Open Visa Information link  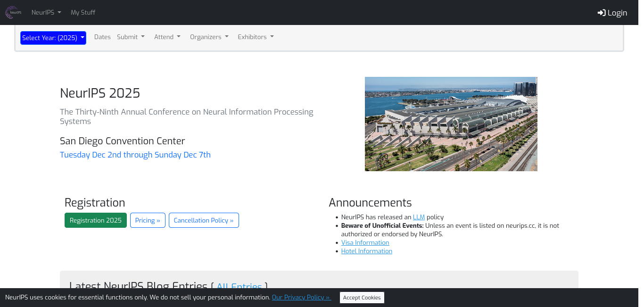[x=365, y=242]
